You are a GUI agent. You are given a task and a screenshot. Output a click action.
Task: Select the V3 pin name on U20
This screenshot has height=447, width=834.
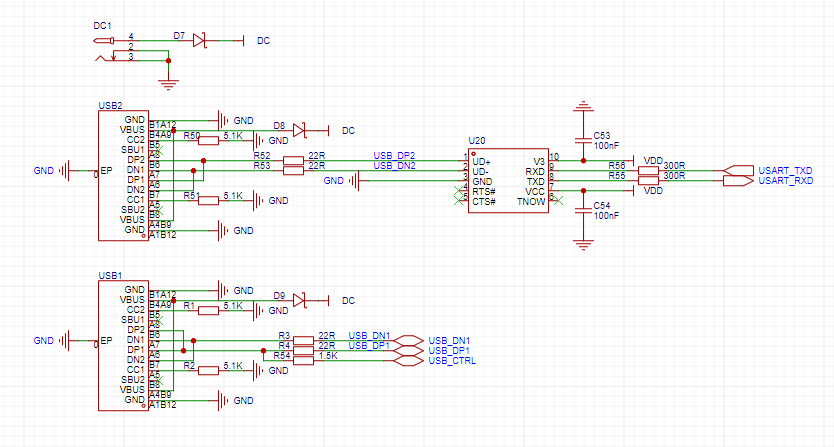[x=539, y=161]
